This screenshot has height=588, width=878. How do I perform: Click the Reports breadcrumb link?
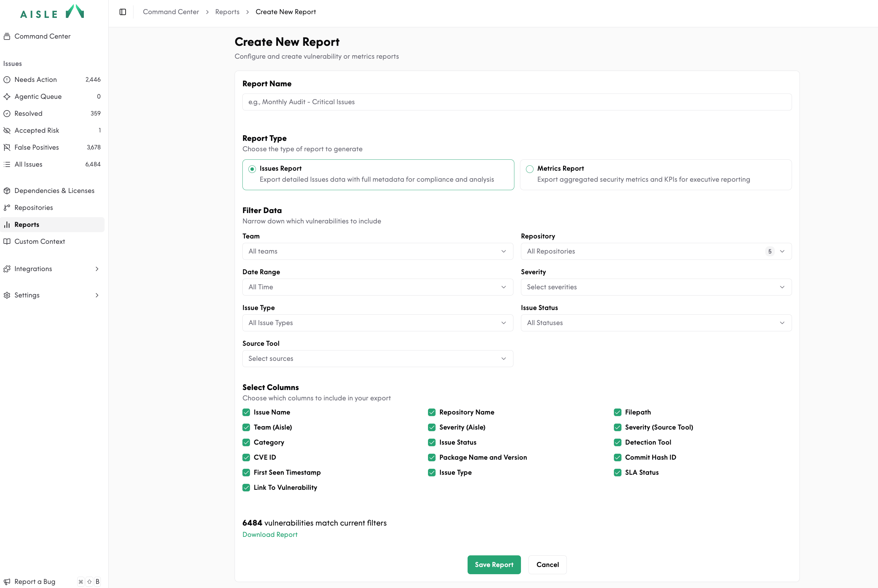click(x=227, y=12)
